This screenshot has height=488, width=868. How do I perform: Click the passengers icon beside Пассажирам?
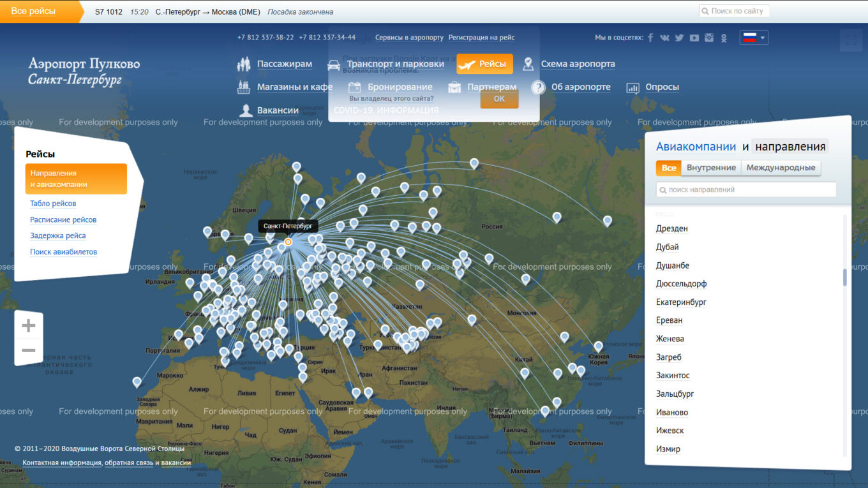[x=244, y=64]
